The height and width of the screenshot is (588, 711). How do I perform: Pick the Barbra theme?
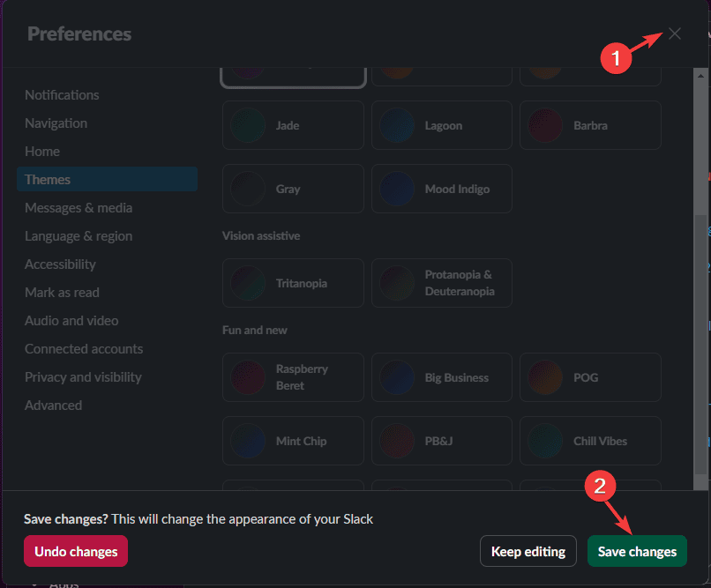(x=590, y=125)
